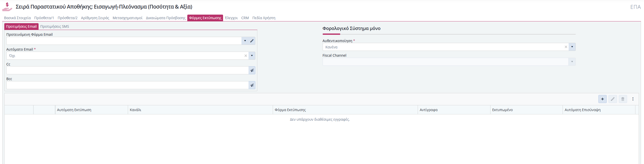
Task: Click the ΕΠΑ label at top right
Action: click(635, 7)
